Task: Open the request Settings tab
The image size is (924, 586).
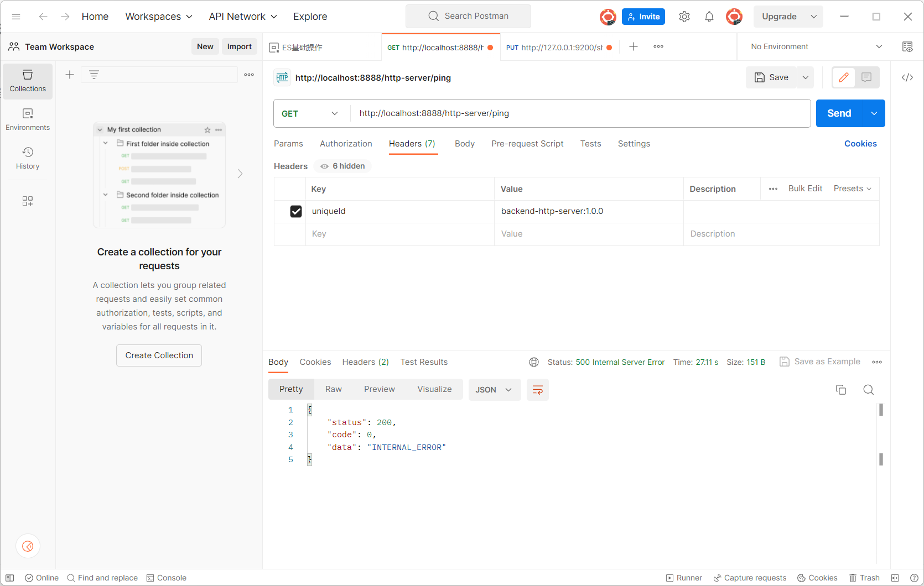Action: 634,144
